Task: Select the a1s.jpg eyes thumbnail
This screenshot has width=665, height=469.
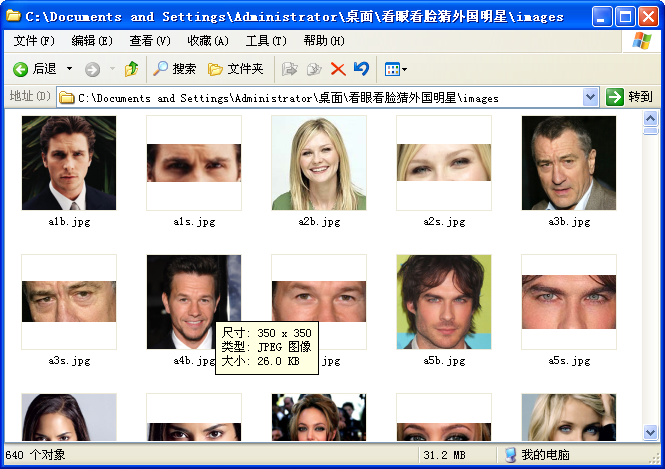Action: click(194, 163)
